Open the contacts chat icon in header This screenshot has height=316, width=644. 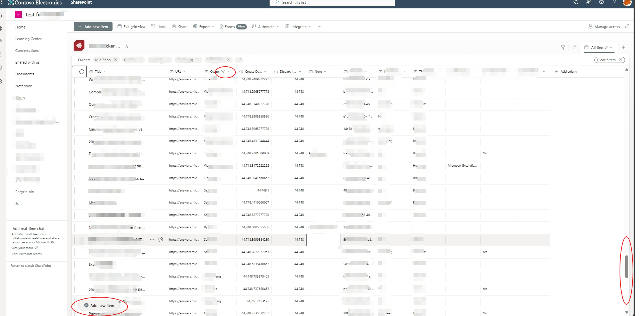coord(588,2)
